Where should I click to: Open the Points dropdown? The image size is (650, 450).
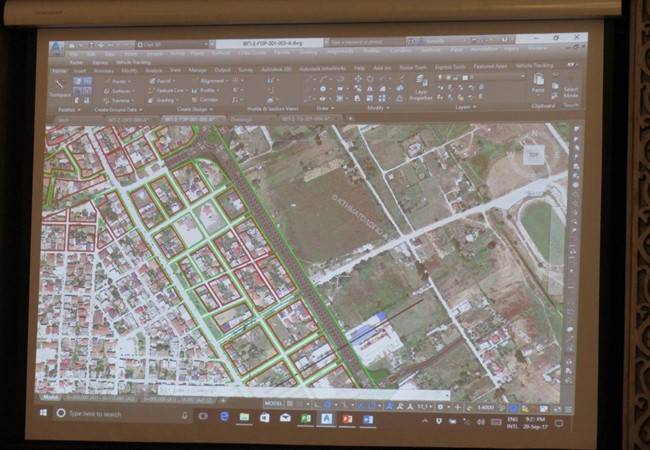point(118,81)
